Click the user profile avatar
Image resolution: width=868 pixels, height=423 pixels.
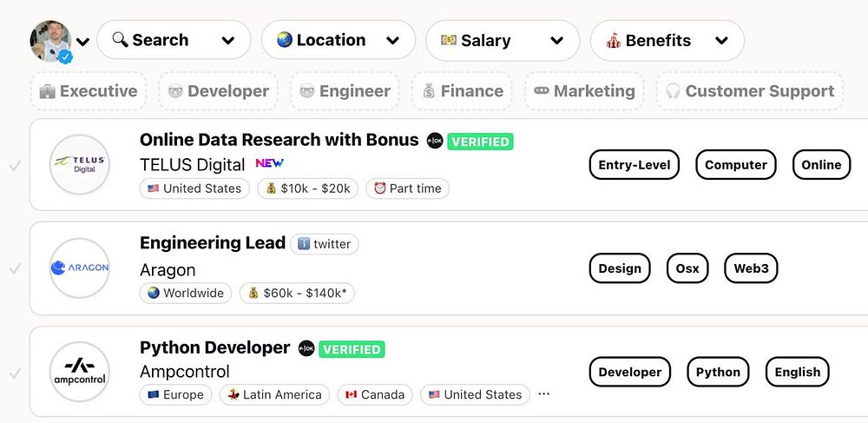click(x=51, y=40)
